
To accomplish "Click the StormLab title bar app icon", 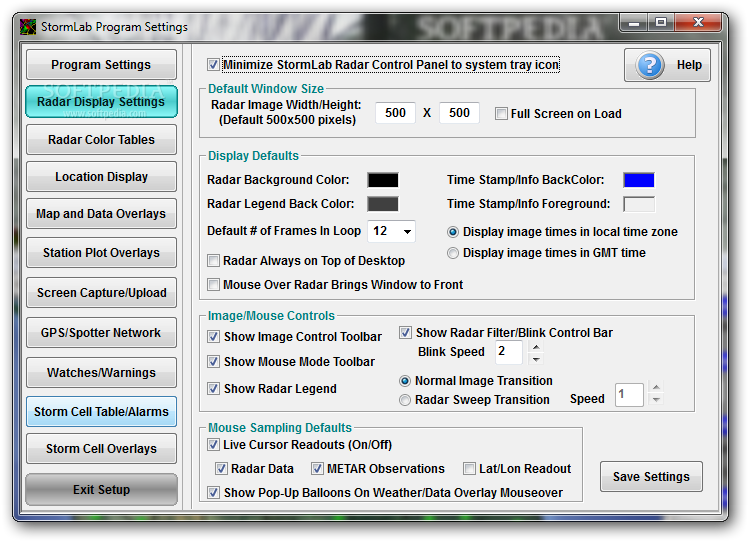I will pos(28,27).
